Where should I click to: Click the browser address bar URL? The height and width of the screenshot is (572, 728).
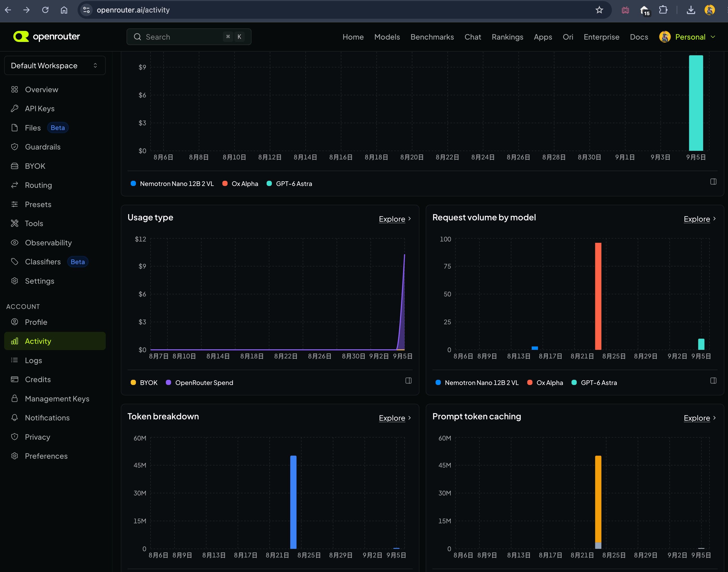pos(133,10)
